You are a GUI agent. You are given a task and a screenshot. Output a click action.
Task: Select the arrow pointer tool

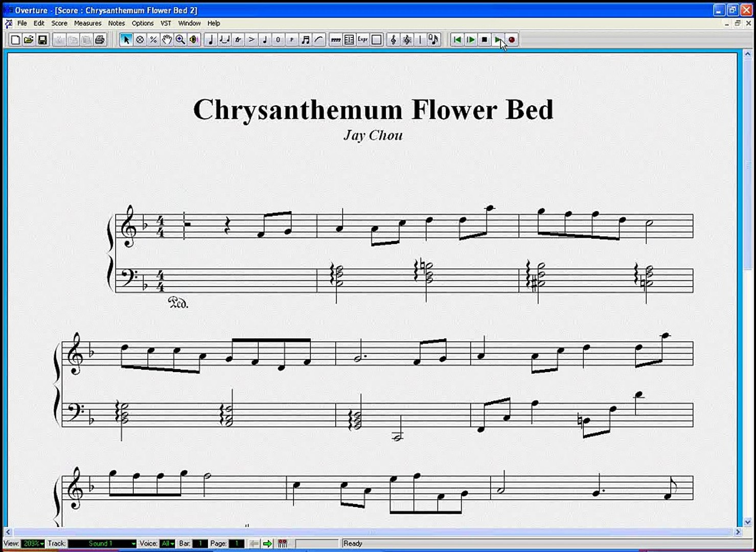(x=126, y=40)
